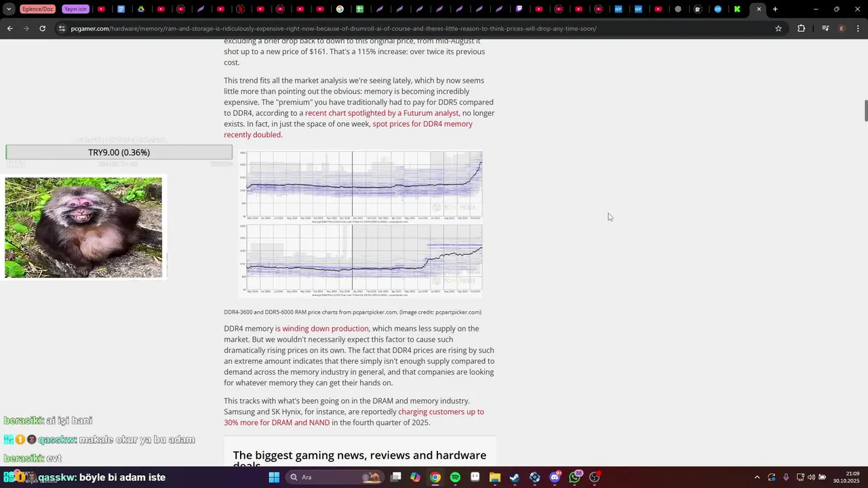Click the page vertical scrollbar thumb

[865, 110]
